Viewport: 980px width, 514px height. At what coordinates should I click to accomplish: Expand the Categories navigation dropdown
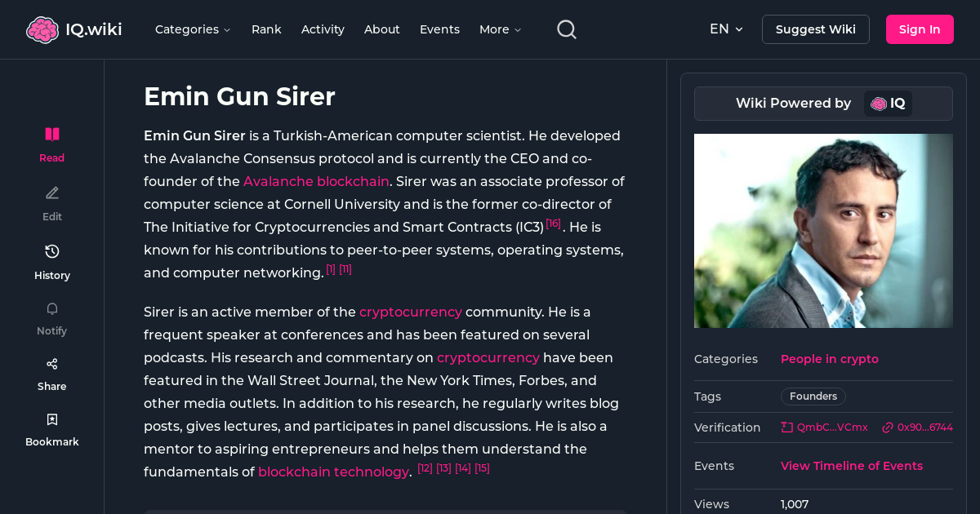(193, 29)
